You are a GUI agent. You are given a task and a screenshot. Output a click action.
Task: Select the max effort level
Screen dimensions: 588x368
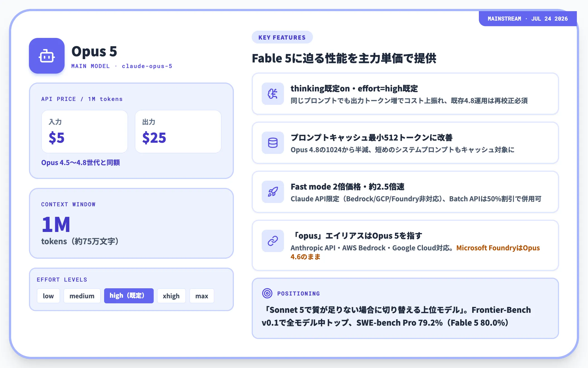[x=202, y=296]
